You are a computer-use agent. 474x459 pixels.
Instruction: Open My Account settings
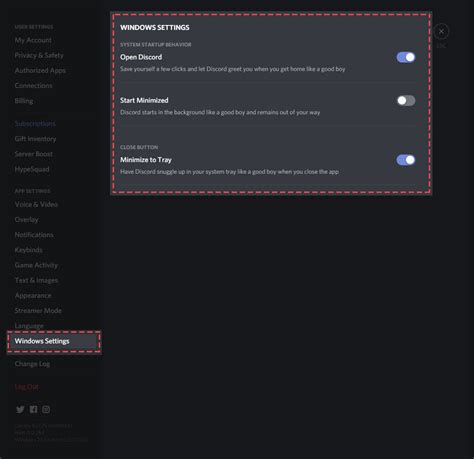click(x=33, y=40)
